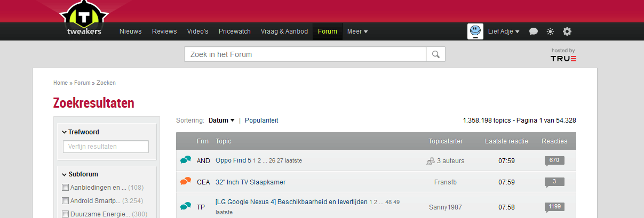Go to the Pricewatch menu item
The image size is (644, 218).
pyautogui.click(x=234, y=31)
